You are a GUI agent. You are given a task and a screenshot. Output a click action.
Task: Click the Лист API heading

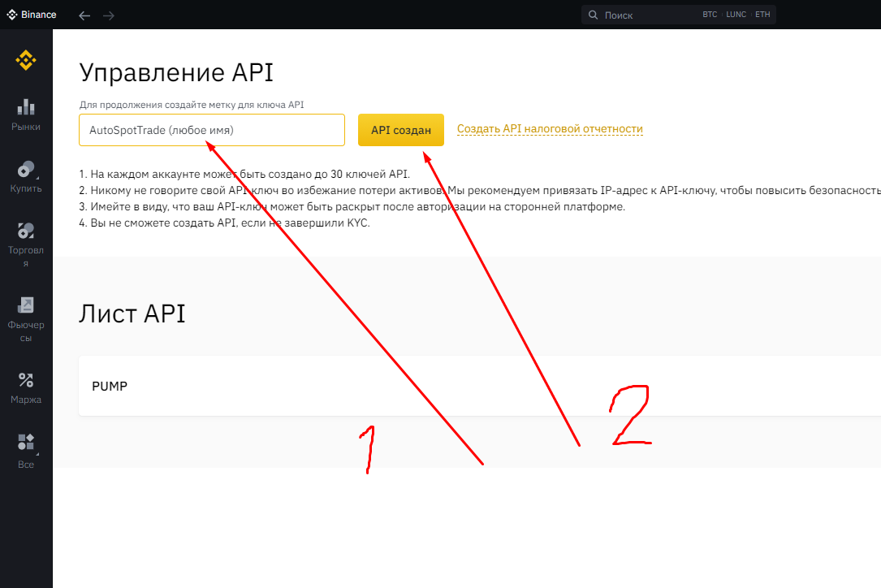(x=132, y=313)
